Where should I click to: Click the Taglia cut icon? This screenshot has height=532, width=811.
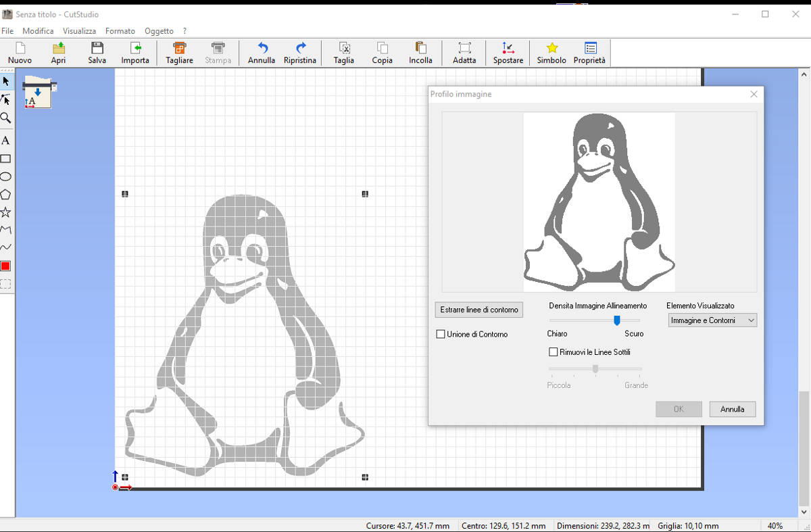(x=344, y=53)
